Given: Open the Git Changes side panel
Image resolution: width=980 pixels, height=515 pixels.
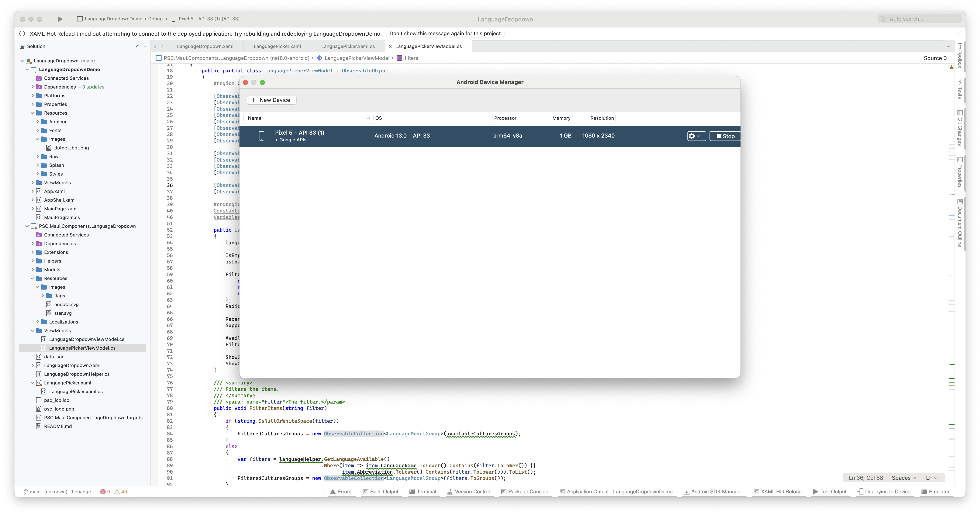Looking at the screenshot, I should point(960,128).
